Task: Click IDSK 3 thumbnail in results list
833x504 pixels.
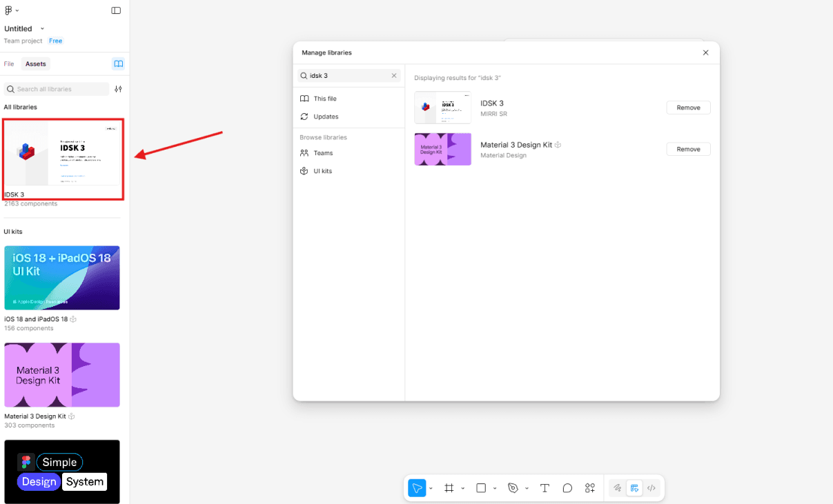Action: click(x=442, y=108)
